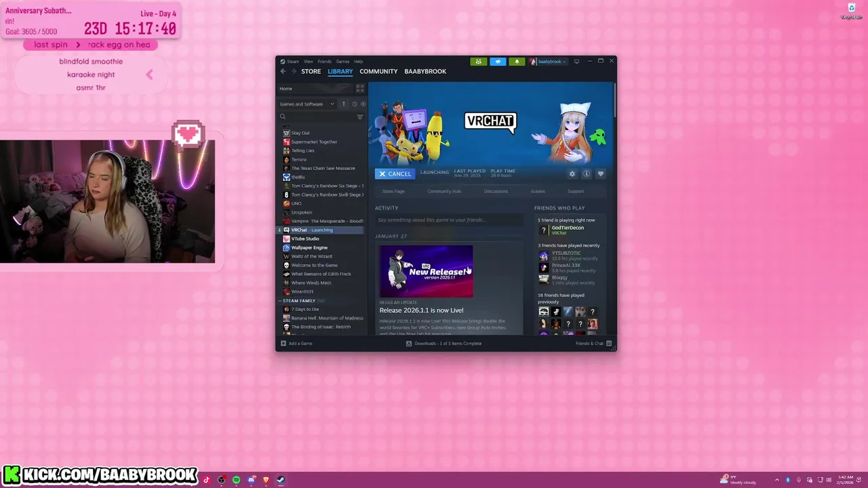
Task: Open the View menu
Action: pos(309,62)
